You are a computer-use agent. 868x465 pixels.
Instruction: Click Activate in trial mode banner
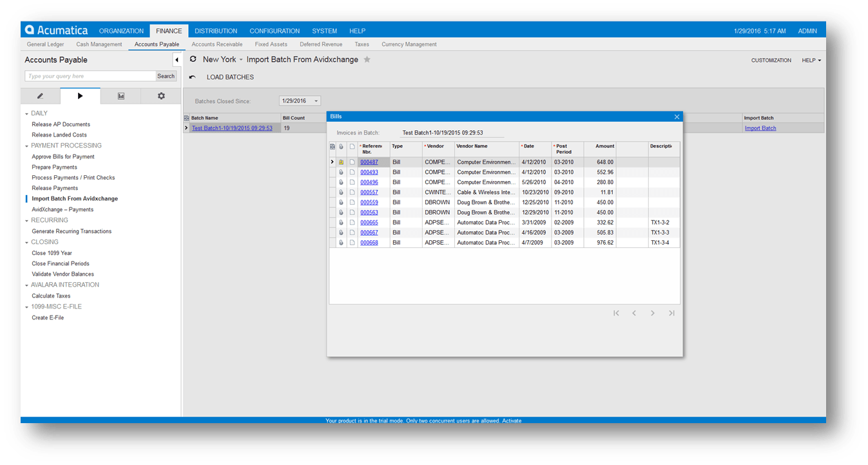click(x=512, y=421)
